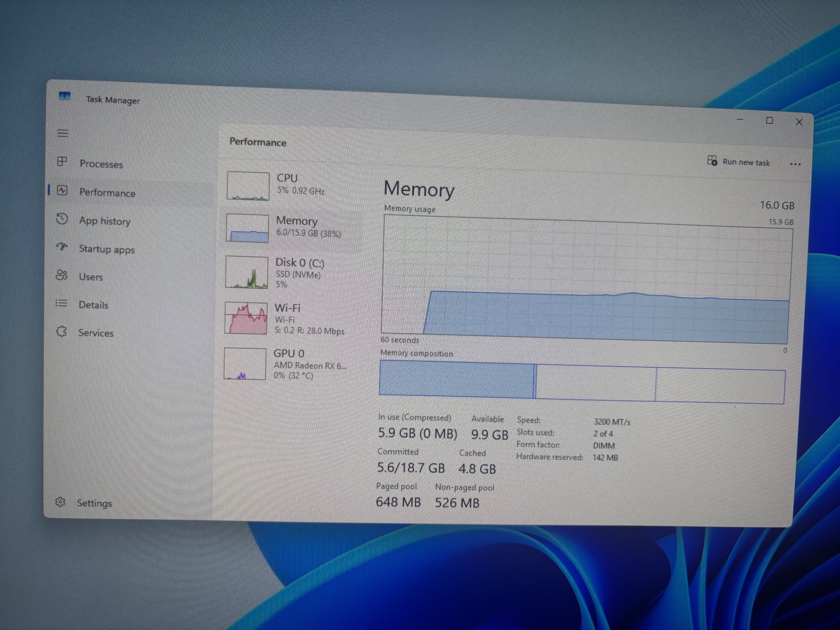Open the Details list icon
840x630 pixels.
[61, 303]
